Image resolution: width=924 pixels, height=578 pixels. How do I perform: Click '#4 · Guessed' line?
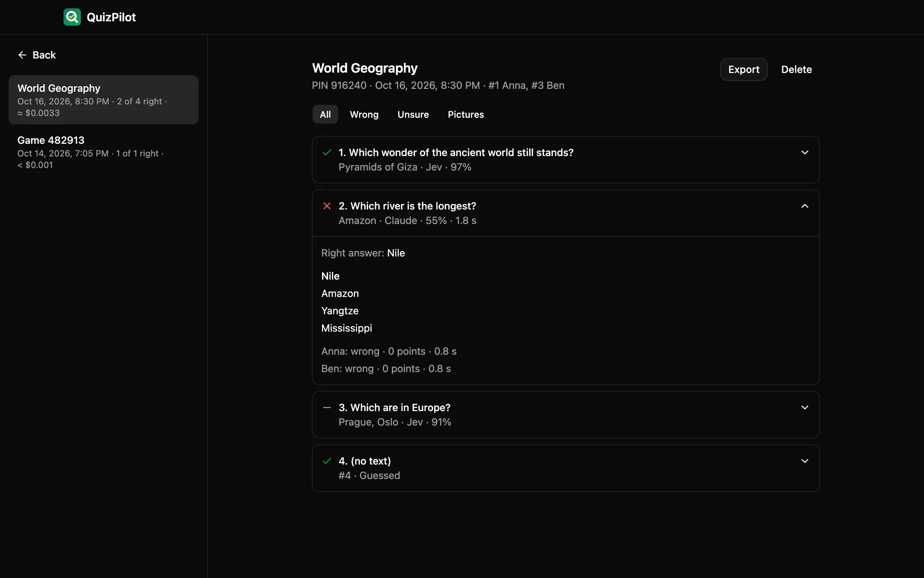[x=369, y=475]
